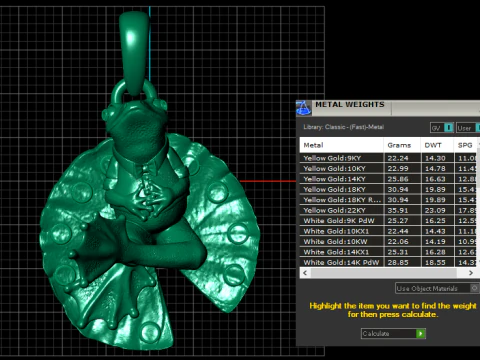This screenshot has height=360, width=480.
Task: Select the Yellow Gold:18KY row
Action: pyautogui.click(x=388, y=189)
